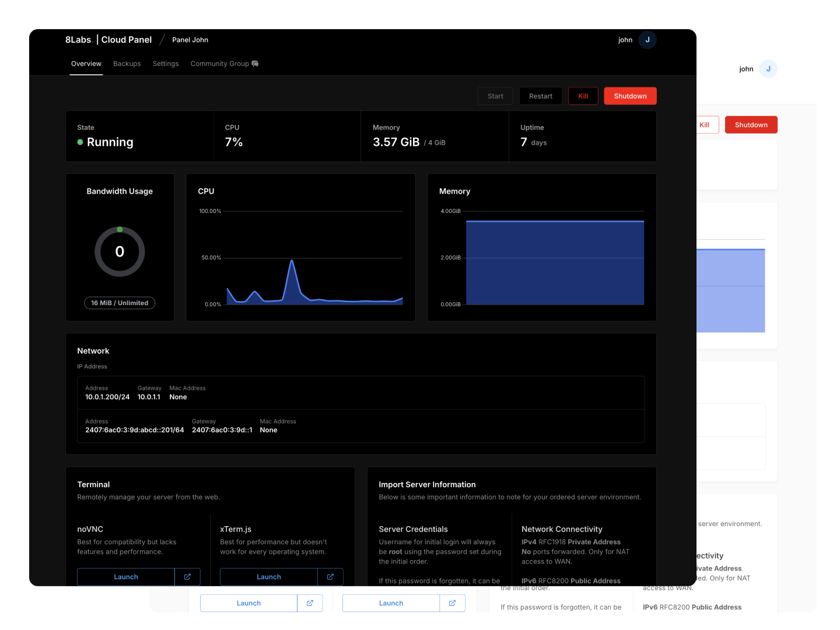Screen dimensions: 840x630
Task: Launch xTerm.js terminal in the dark panel
Action: click(269, 577)
